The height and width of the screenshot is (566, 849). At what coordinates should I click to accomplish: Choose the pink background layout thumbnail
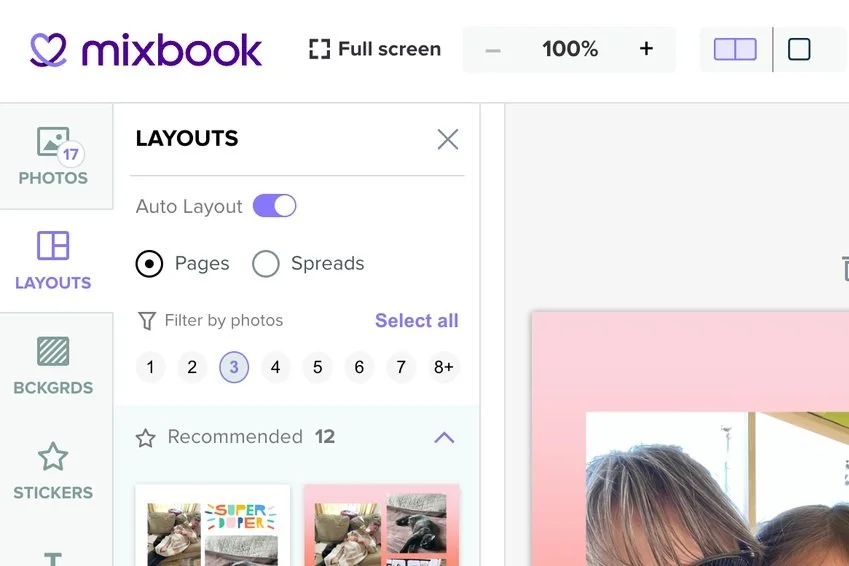click(x=382, y=525)
